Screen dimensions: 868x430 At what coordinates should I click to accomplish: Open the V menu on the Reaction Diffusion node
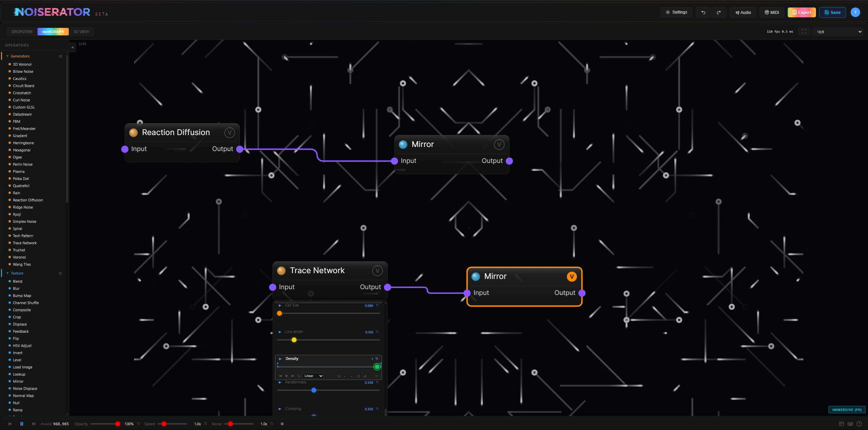(x=229, y=133)
